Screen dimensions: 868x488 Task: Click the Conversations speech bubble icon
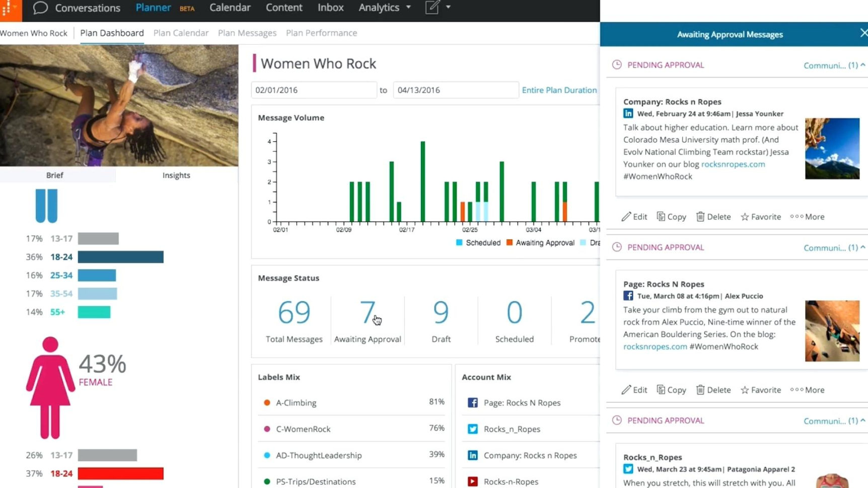coord(40,8)
